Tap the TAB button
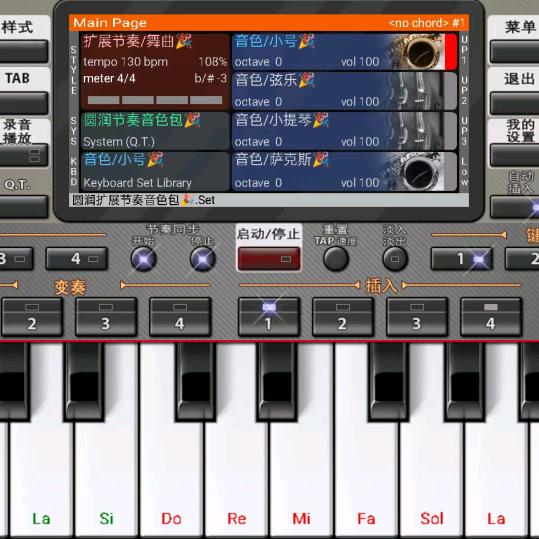 pos(23,102)
